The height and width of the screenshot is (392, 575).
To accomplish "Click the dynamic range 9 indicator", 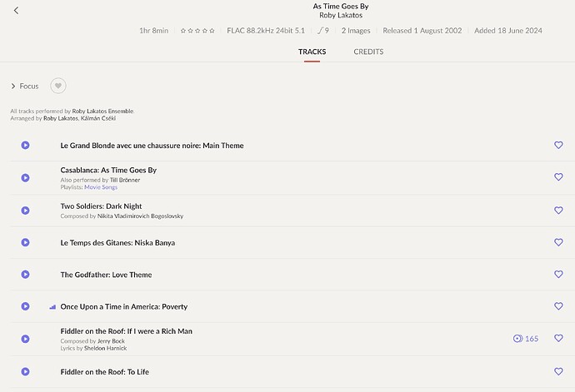I will point(323,31).
